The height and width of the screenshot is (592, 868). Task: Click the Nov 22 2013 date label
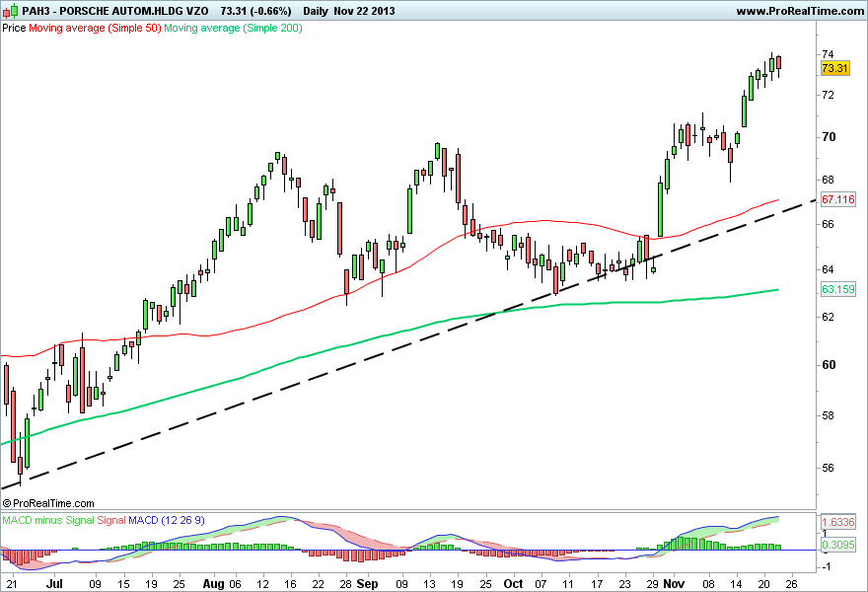[364, 11]
